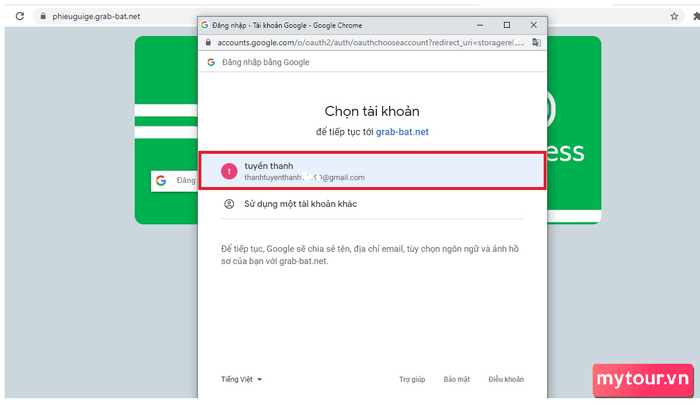Open the Tiếng Việt language dropdown
This screenshot has height=405, width=700.
(x=241, y=379)
